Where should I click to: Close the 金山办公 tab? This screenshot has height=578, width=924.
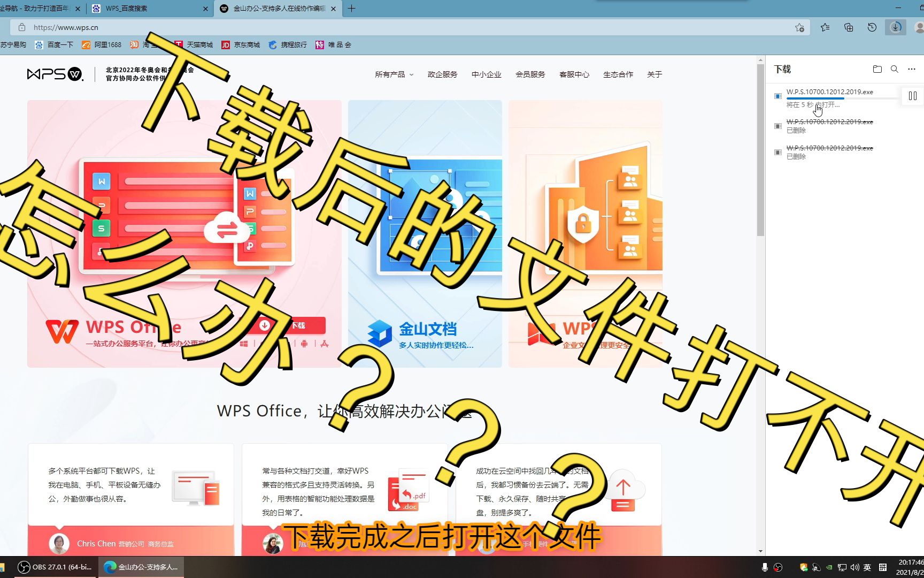334,9
